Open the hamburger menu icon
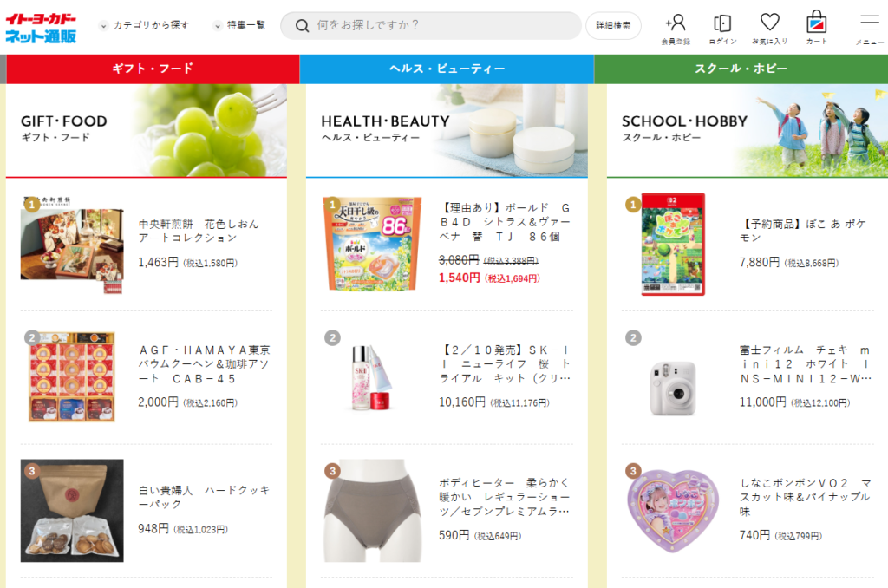This screenshot has width=888, height=588. pos(869,23)
